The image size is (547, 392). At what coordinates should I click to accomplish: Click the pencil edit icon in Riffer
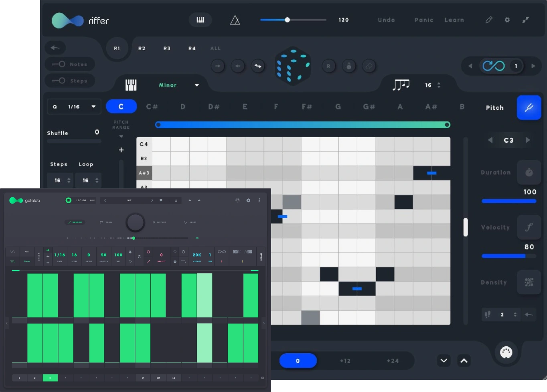pyautogui.click(x=489, y=20)
